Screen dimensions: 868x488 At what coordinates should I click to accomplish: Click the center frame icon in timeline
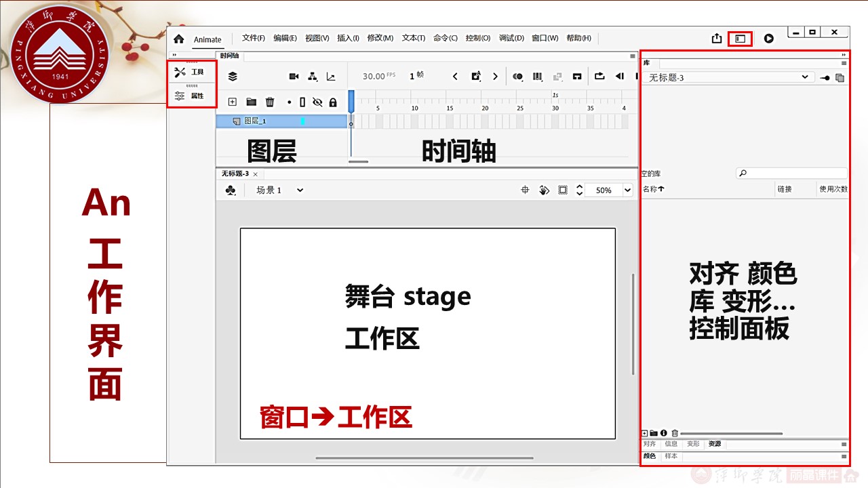pyautogui.click(x=577, y=77)
